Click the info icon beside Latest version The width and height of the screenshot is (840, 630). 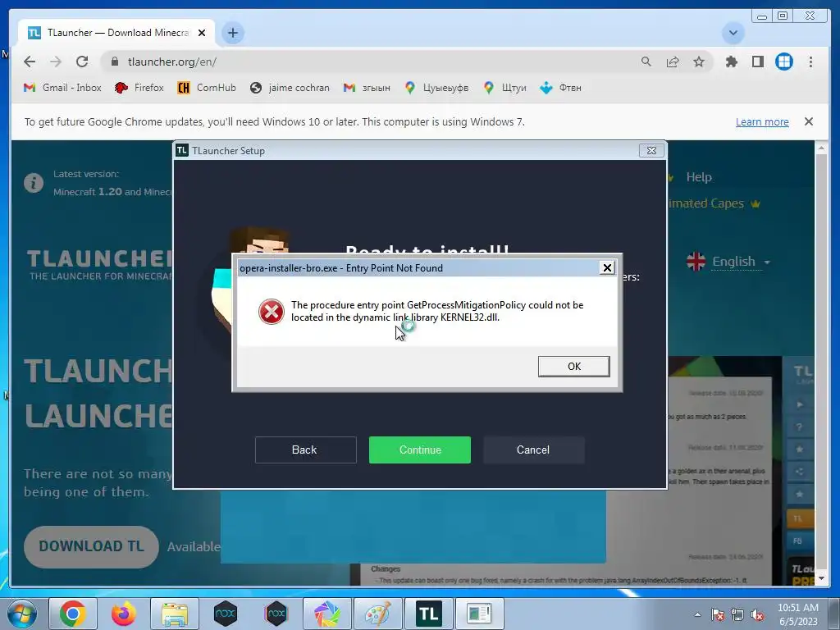point(33,183)
